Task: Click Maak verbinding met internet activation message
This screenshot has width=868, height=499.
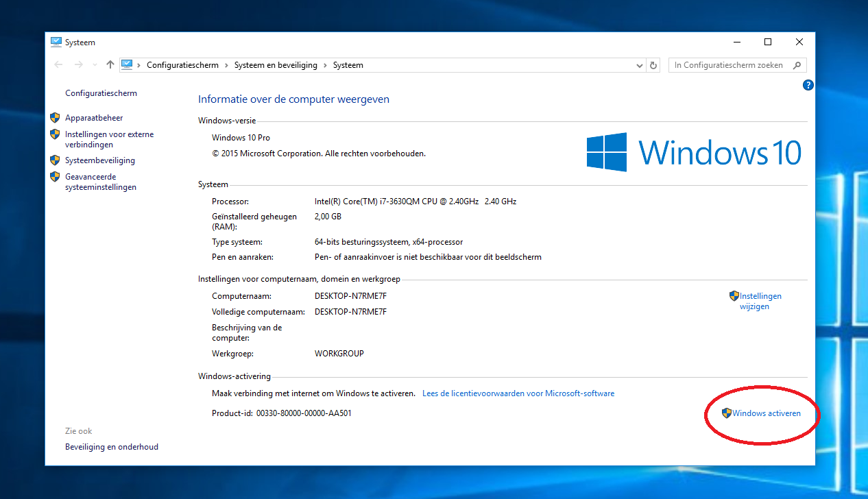Action: [314, 393]
